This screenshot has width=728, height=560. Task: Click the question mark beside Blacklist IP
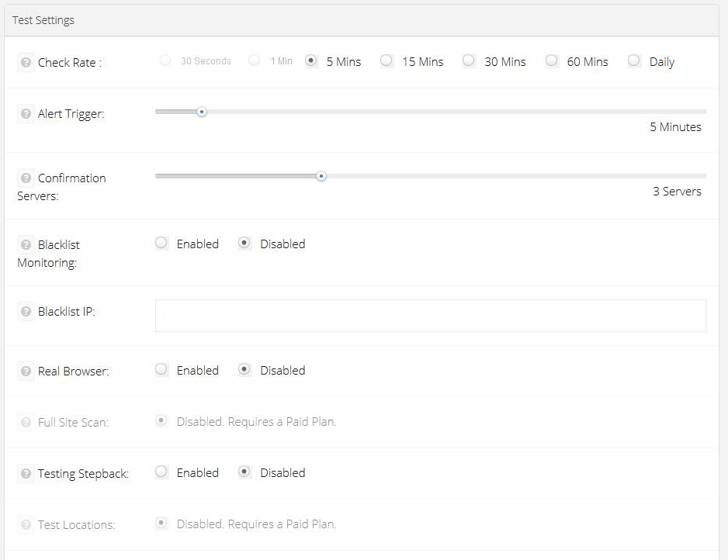point(26,311)
